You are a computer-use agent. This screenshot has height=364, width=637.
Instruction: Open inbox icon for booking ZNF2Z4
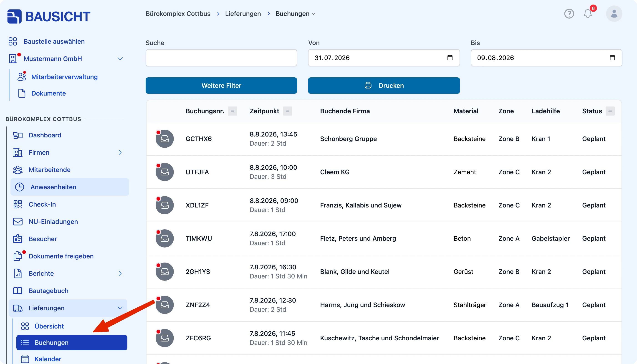[x=164, y=305]
